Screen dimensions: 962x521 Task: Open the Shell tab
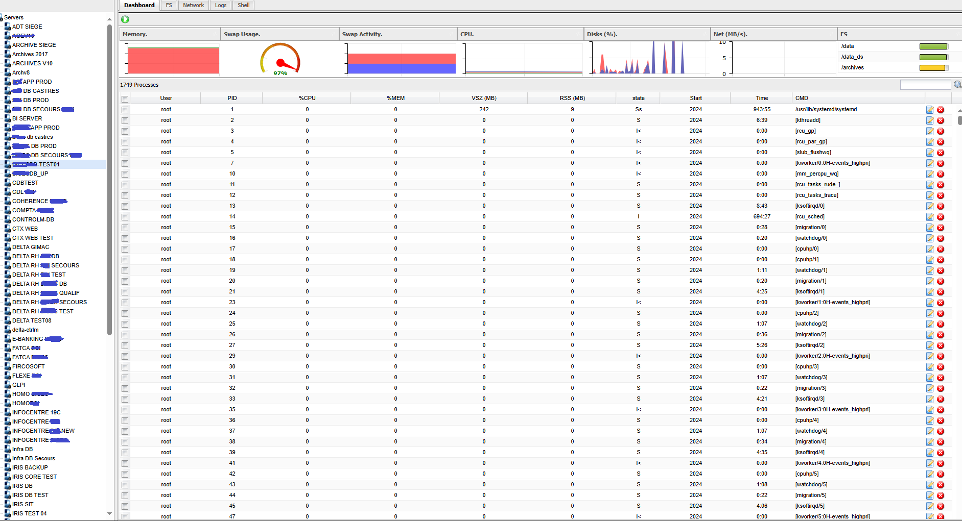[x=243, y=5]
